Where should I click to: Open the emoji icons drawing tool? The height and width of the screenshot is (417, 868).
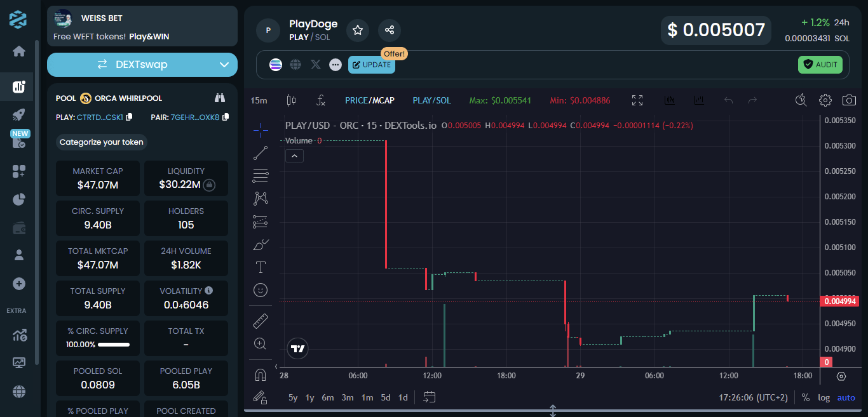click(x=261, y=290)
